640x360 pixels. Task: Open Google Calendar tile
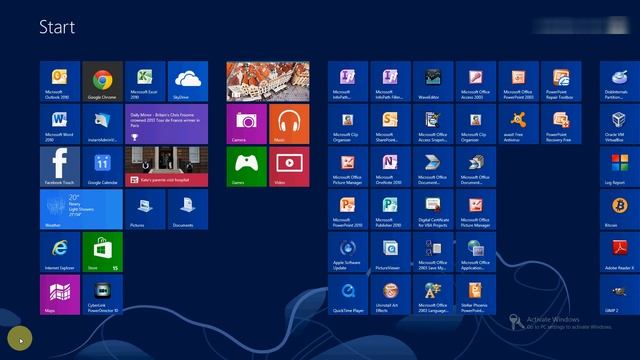pyautogui.click(x=102, y=167)
